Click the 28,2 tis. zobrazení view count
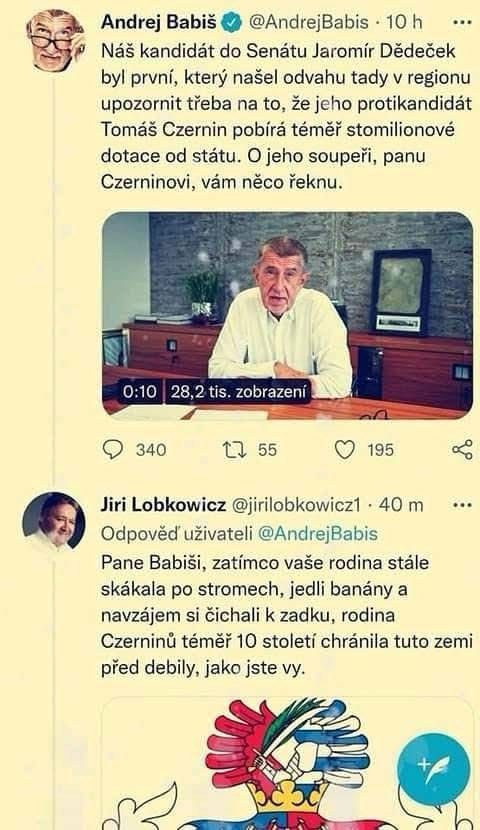 click(x=239, y=392)
